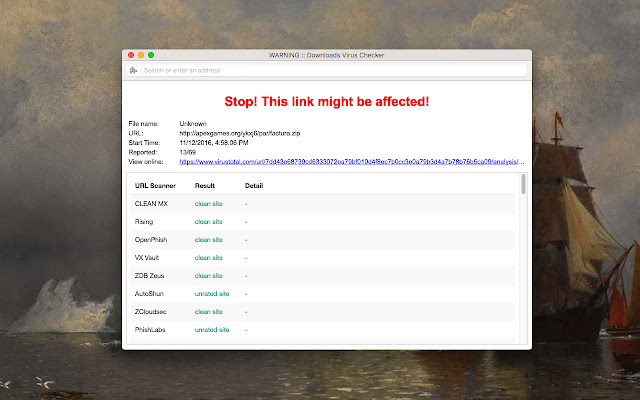The width and height of the screenshot is (640, 400).
Task: Click 'unrated site' result for PhishLabs
Action: (212, 329)
